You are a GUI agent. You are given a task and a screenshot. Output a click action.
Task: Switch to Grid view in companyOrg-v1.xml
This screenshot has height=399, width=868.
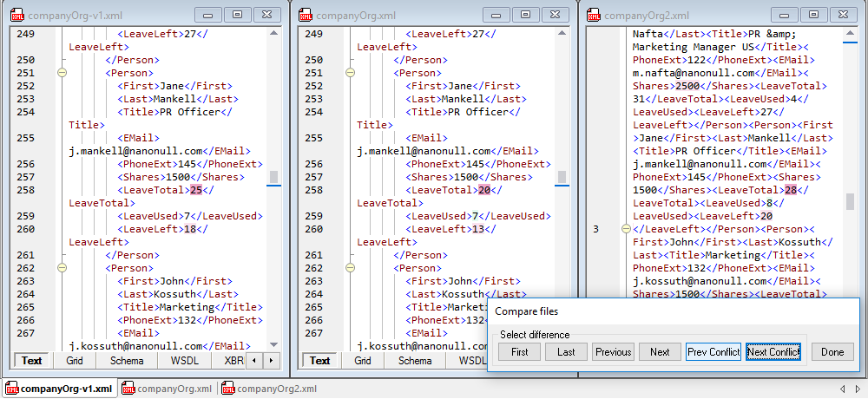(x=74, y=360)
